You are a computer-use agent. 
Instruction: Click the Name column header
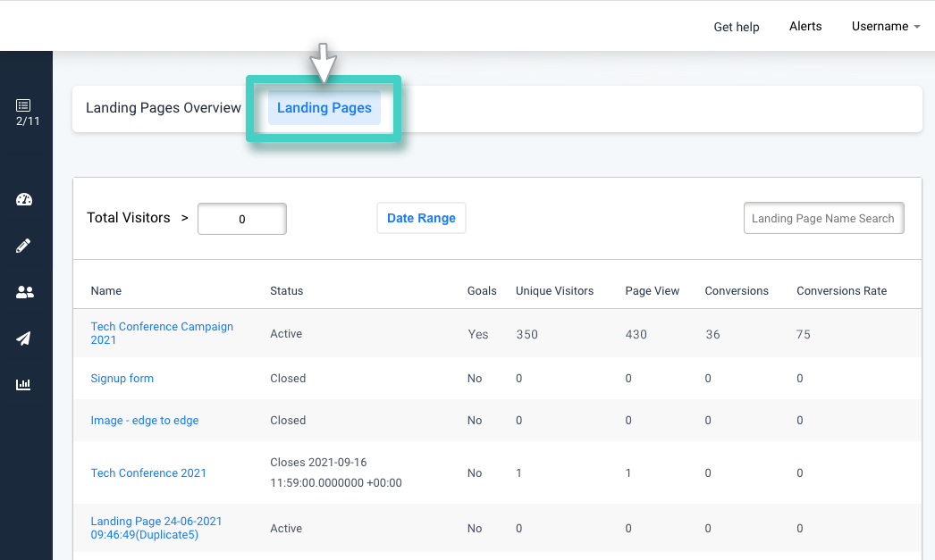(106, 291)
